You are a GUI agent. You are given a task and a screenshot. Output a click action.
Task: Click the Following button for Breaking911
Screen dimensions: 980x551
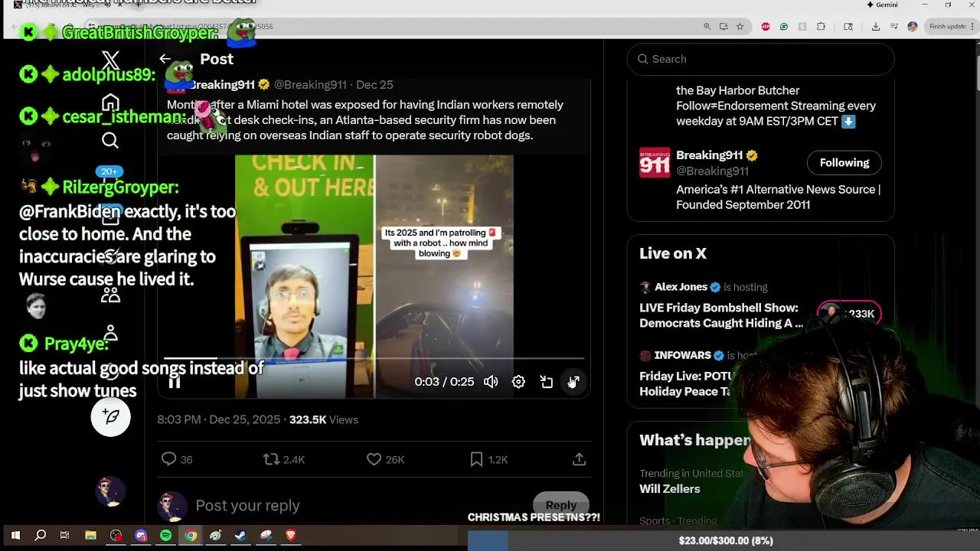tap(844, 162)
